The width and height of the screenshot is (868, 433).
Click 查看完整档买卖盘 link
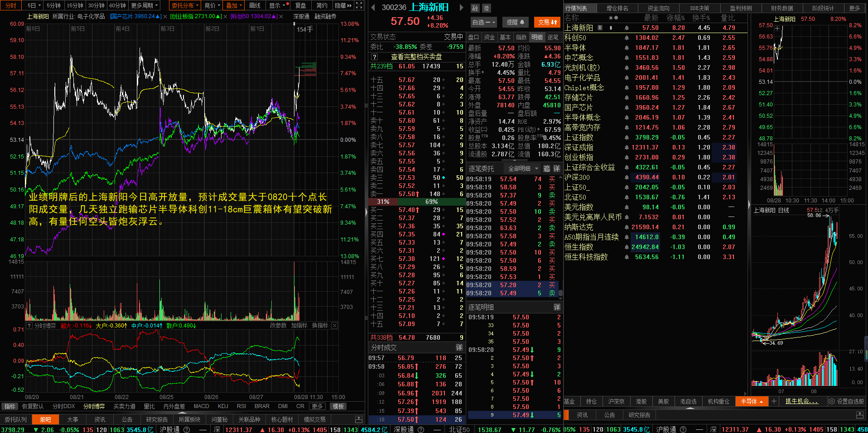click(416, 57)
